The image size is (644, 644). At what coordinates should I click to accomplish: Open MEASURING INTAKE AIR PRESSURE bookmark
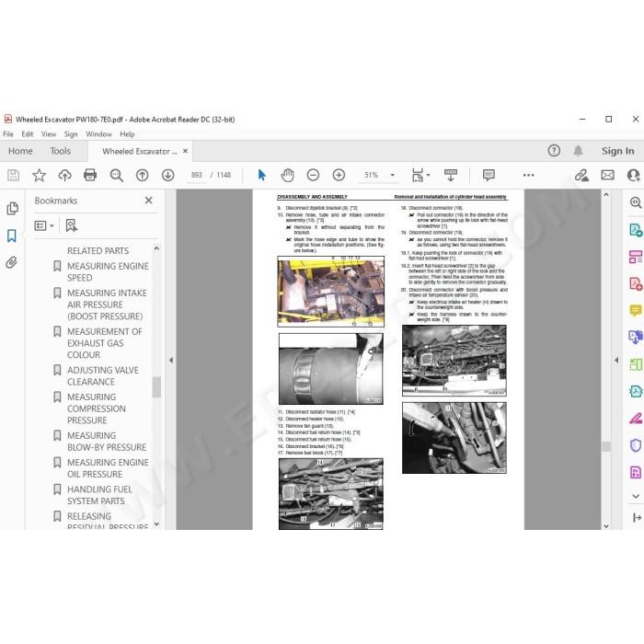[x=108, y=305]
